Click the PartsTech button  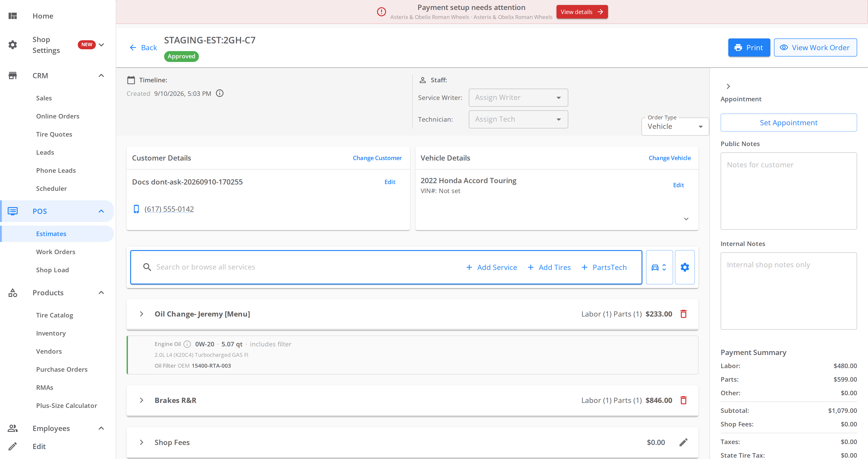(x=604, y=267)
